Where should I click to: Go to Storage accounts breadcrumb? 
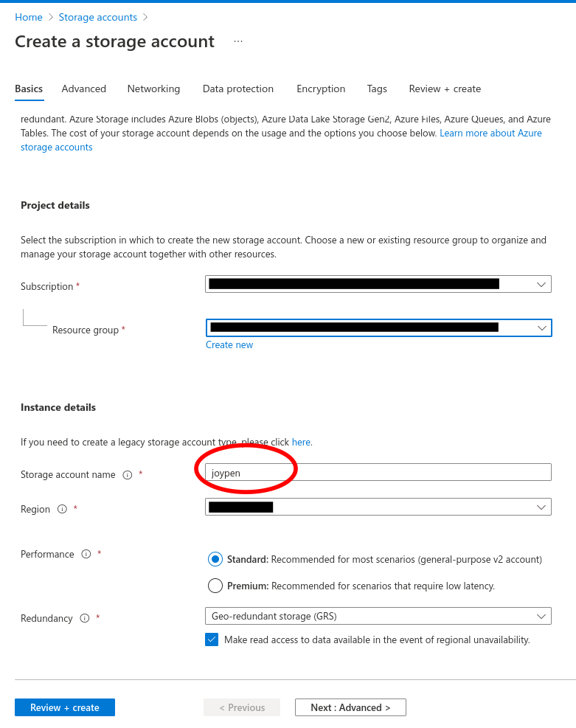(x=98, y=17)
